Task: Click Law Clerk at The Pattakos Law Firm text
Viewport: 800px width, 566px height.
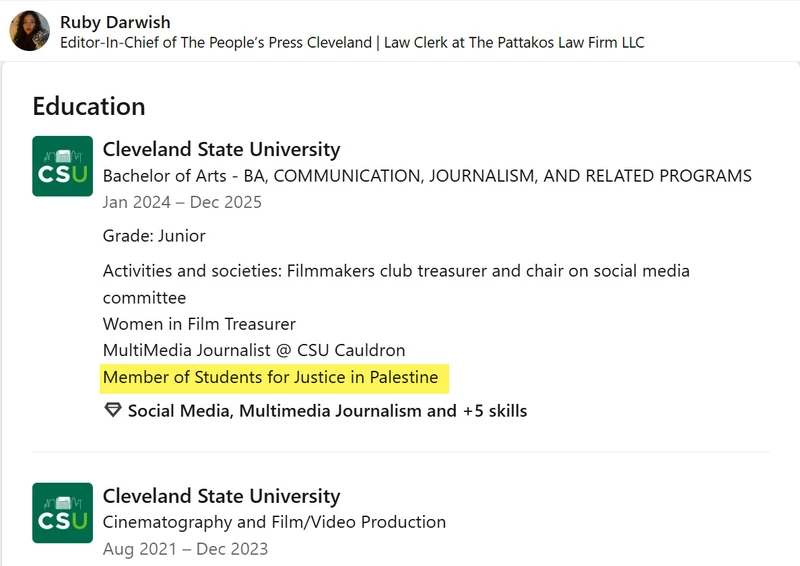Action: (x=514, y=42)
